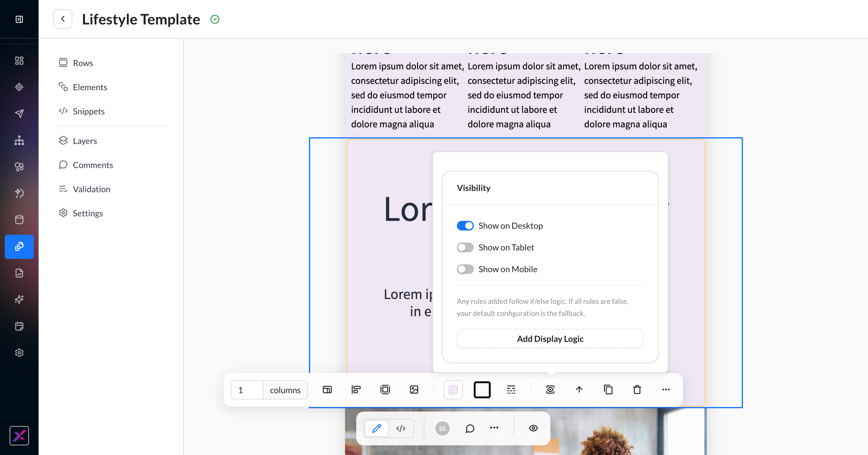Open the comment bubble in bottom bar

(470, 428)
